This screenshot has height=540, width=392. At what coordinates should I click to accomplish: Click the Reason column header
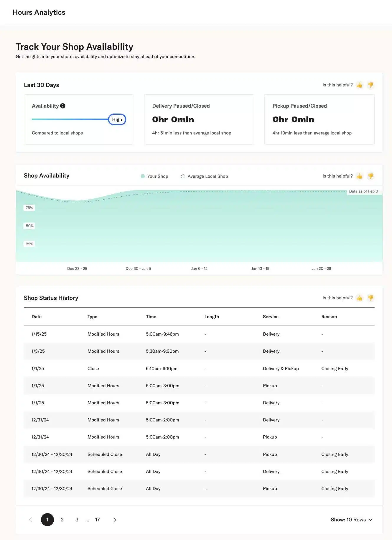click(x=329, y=317)
